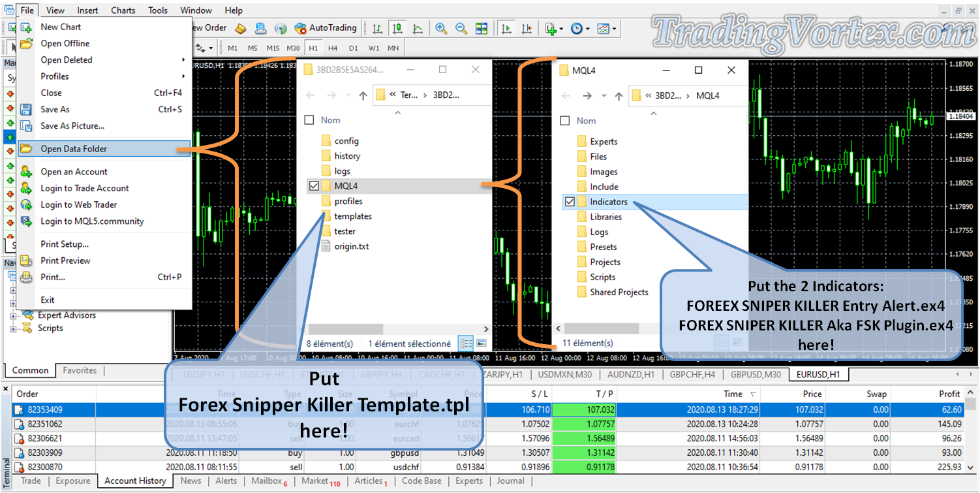Enable chart shift icon

(527, 28)
